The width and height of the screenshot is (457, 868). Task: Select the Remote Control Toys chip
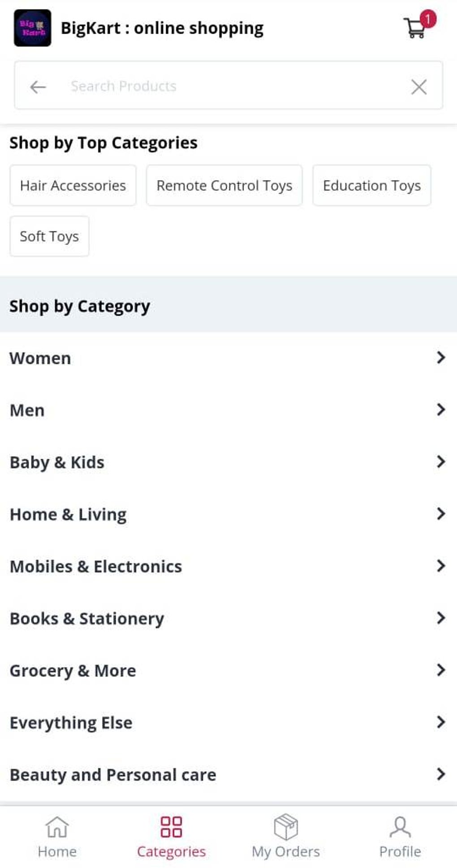tap(224, 186)
